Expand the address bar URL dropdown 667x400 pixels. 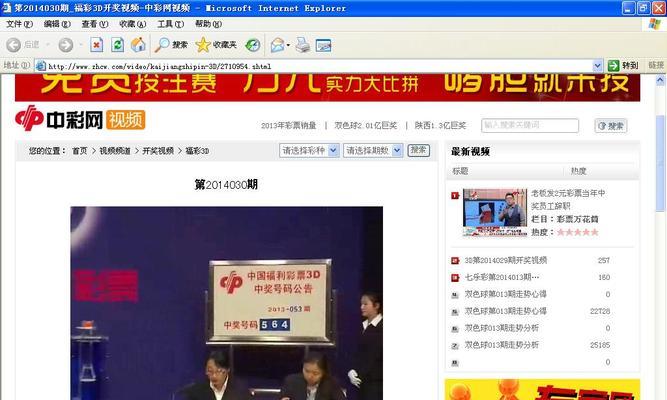(x=597, y=66)
